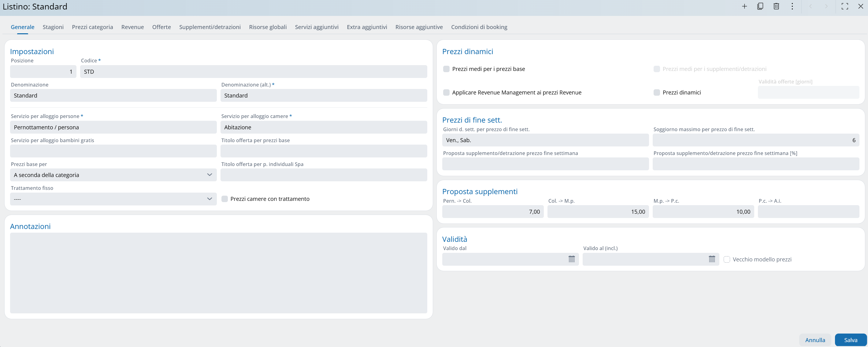Open the calendar picker for Valido dal
Viewport: 868px width, 347px height.
[x=571, y=259]
